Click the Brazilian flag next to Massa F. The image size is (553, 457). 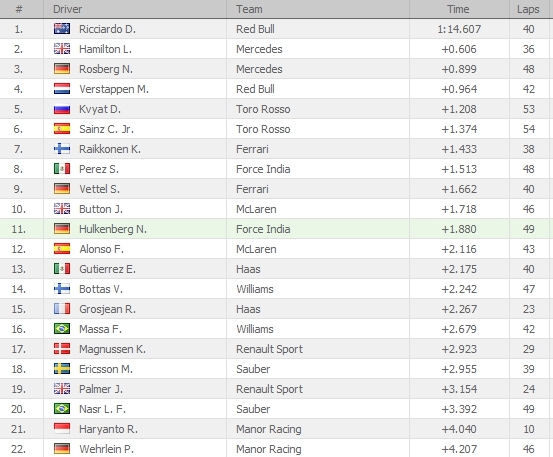[62, 329]
